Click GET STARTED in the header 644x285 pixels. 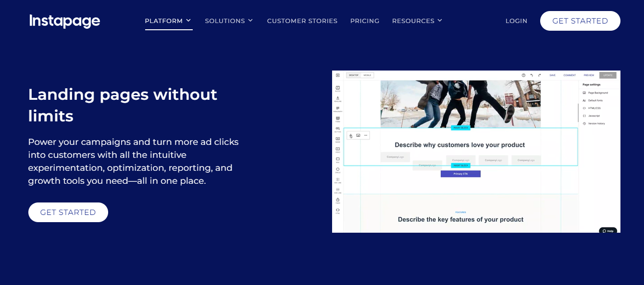tap(580, 21)
